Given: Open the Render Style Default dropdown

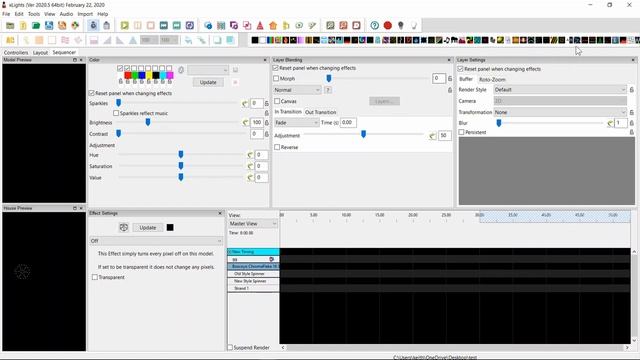Looking at the screenshot, I should 560,89.
